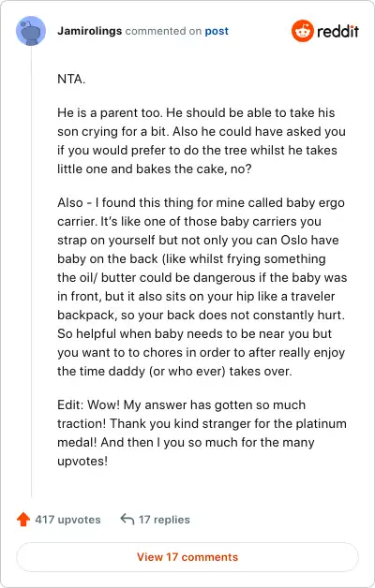Click the Jamirolings avatar image

tap(31, 31)
